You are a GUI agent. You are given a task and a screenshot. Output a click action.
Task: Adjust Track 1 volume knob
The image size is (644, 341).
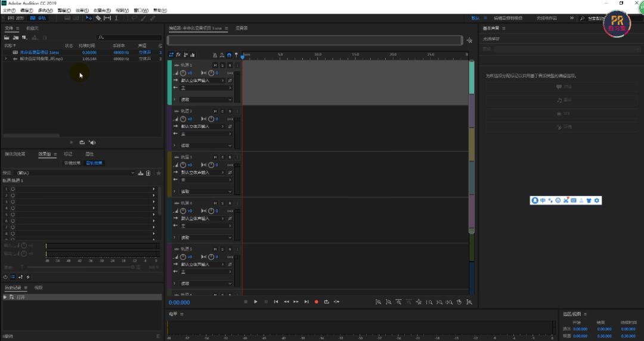(x=183, y=73)
